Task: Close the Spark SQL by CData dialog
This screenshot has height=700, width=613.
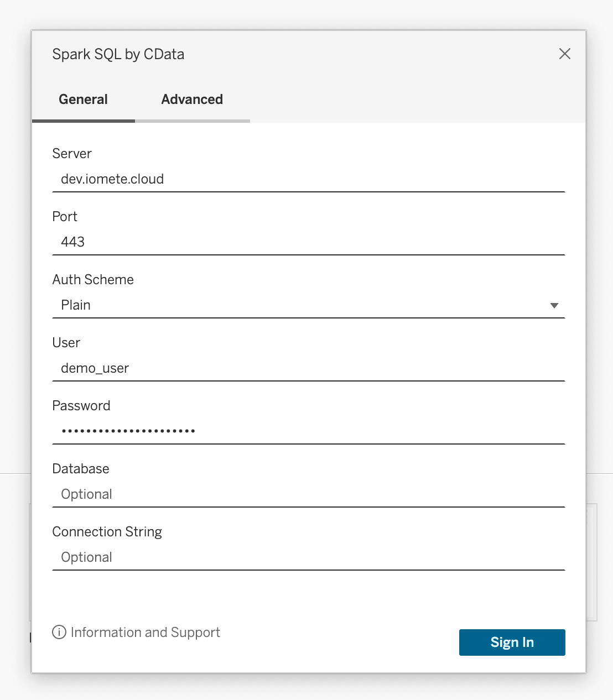Action: (564, 54)
